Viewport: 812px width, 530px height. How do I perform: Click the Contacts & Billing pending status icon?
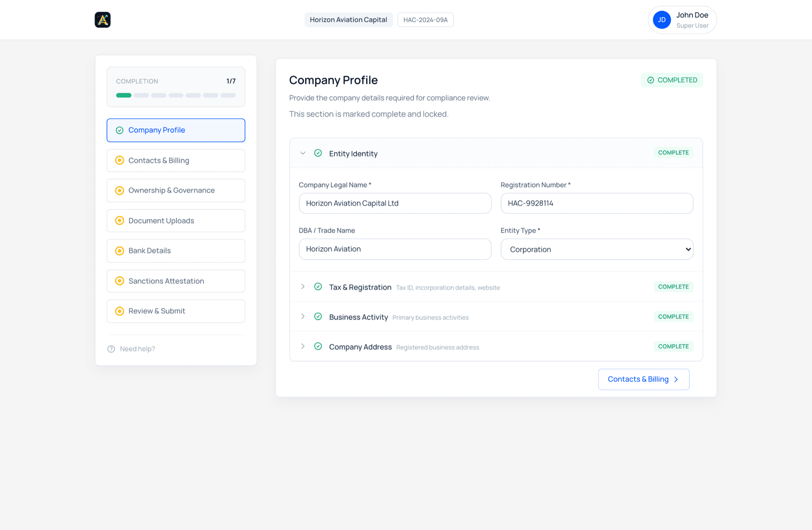[x=120, y=160]
